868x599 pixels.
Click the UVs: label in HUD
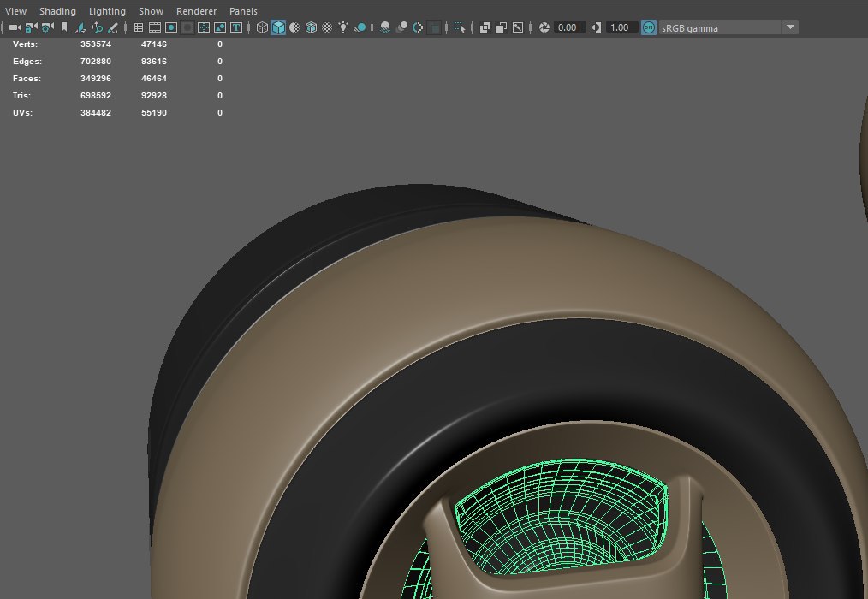coord(22,113)
